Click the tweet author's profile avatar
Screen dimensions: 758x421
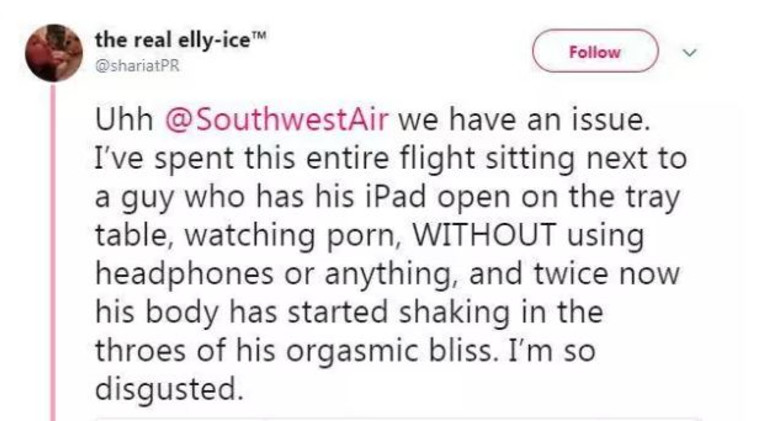tap(53, 53)
